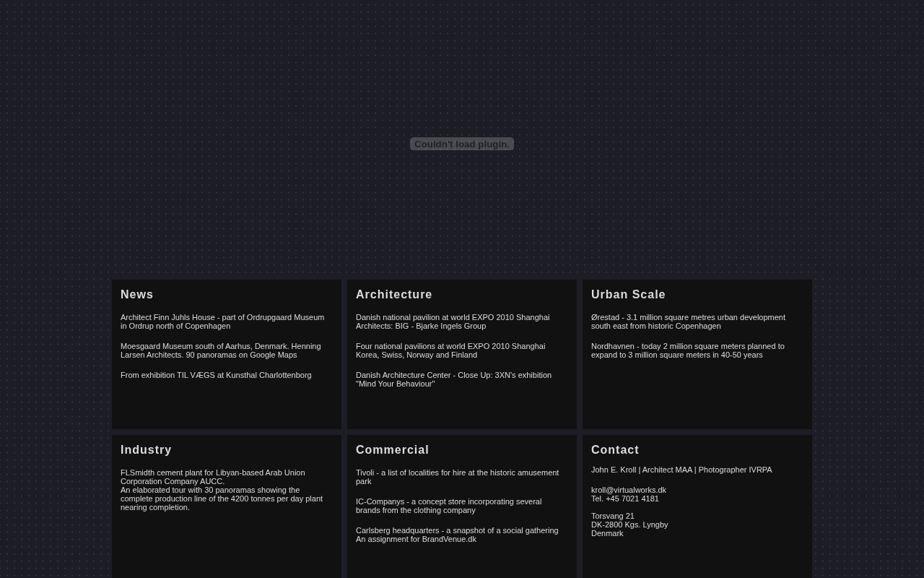The width and height of the screenshot is (924, 578).
Task: Open FLSmidth cement plant tour link
Action: click(222, 490)
